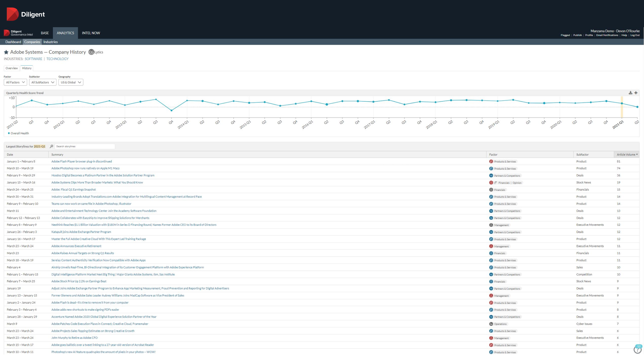Open the Publish link
Image resolution: width=644 pixels, height=355 pixels.
(578, 35)
